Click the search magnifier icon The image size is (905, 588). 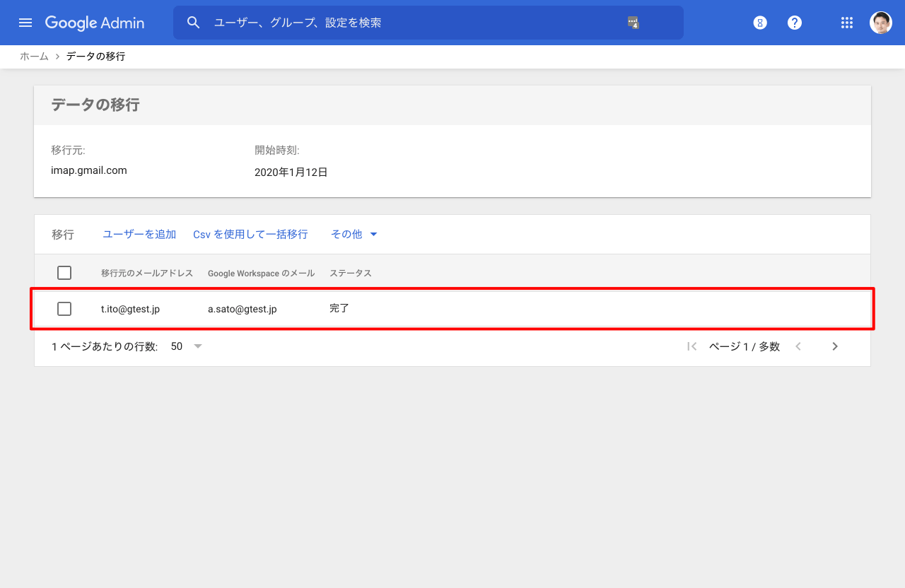[x=194, y=23]
